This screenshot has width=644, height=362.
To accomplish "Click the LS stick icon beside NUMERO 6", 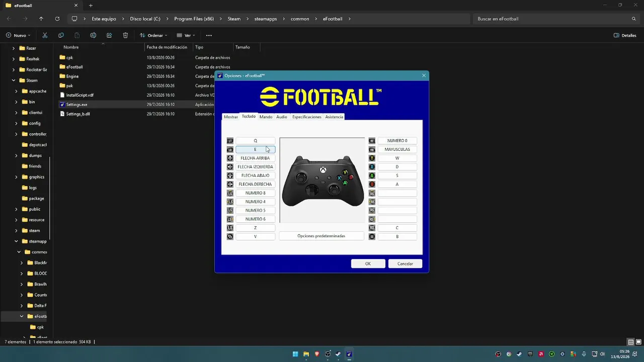I will [230, 219].
